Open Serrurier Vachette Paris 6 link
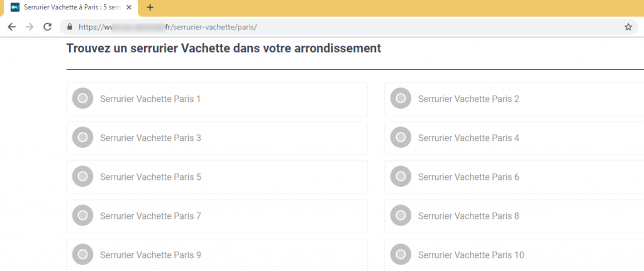This screenshot has width=644, height=271. tap(469, 177)
